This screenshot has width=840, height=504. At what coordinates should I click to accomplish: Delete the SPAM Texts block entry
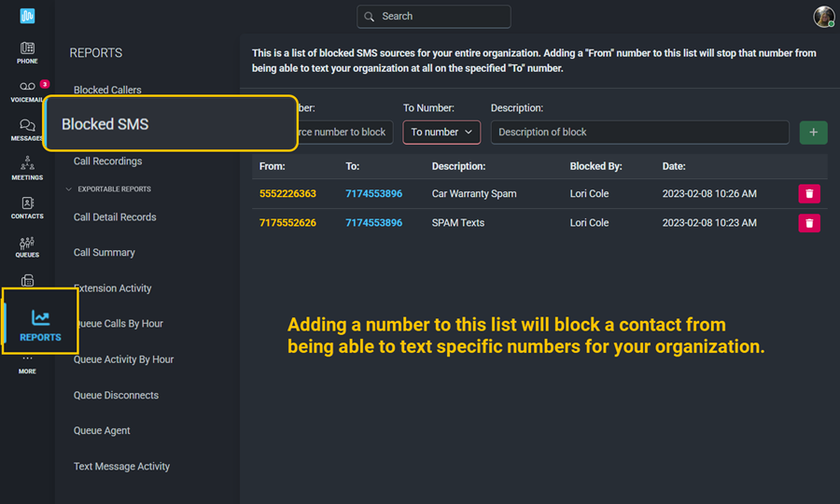click(x=809, y=223)
